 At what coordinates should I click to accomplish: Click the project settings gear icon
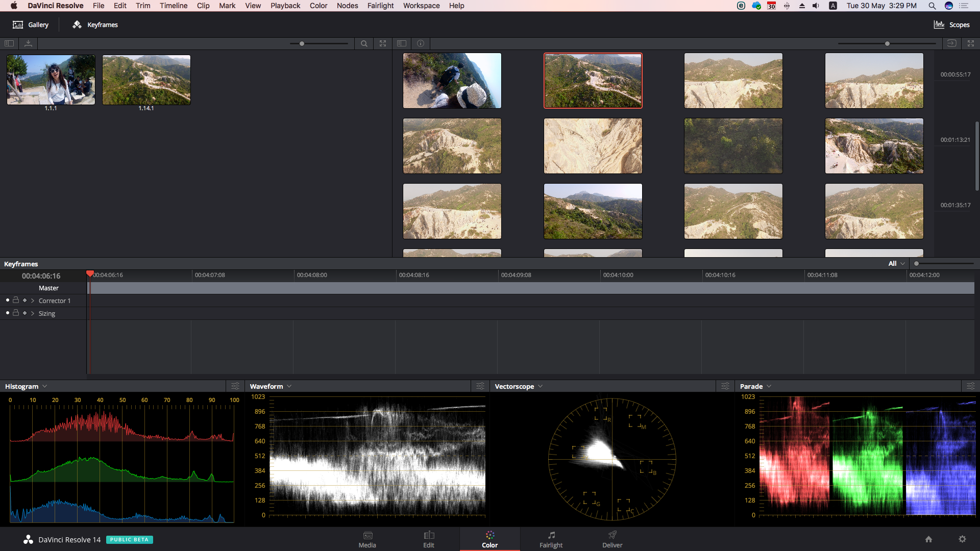(962, 539)
